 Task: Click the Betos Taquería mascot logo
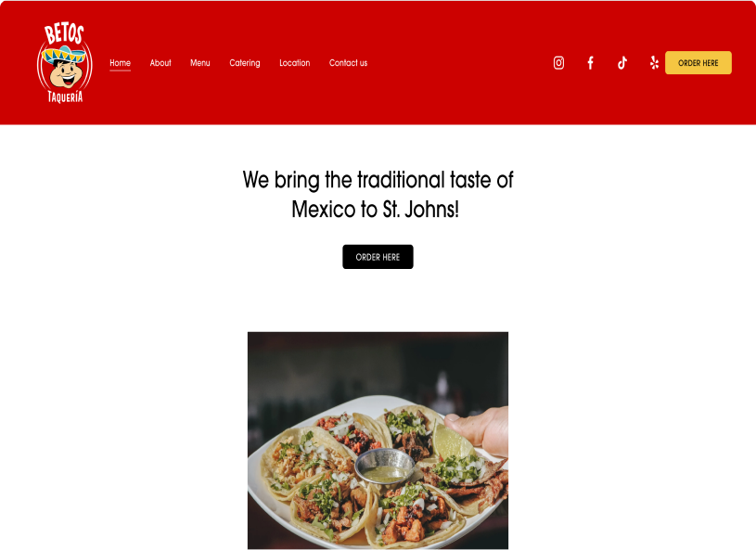(65, 63)
